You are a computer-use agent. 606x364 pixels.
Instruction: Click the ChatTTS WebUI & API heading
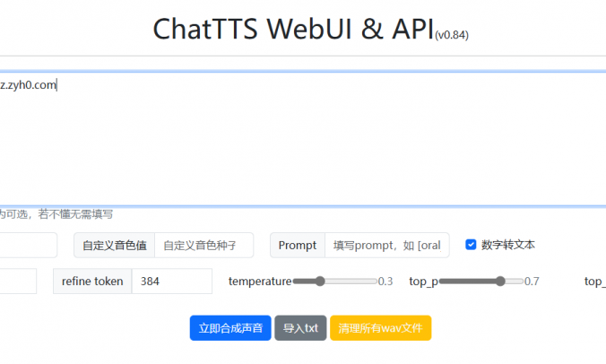click(x=293, y=29)
